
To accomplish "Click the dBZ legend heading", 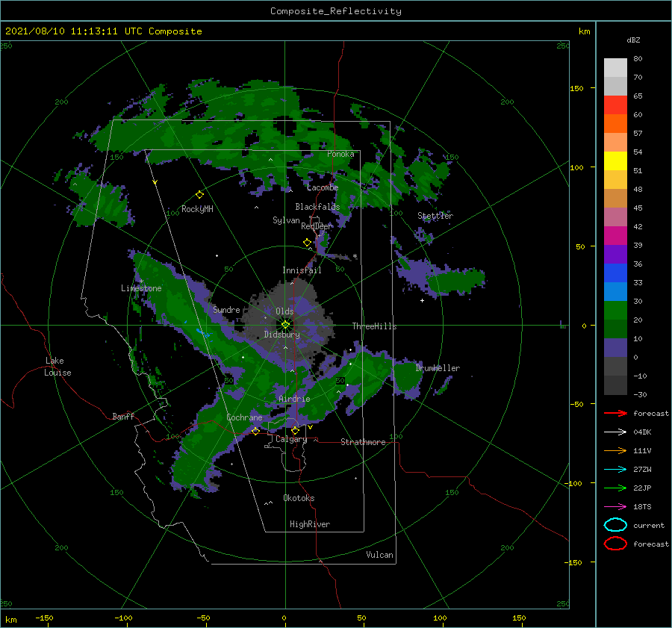I will click(x=633, y=40).
